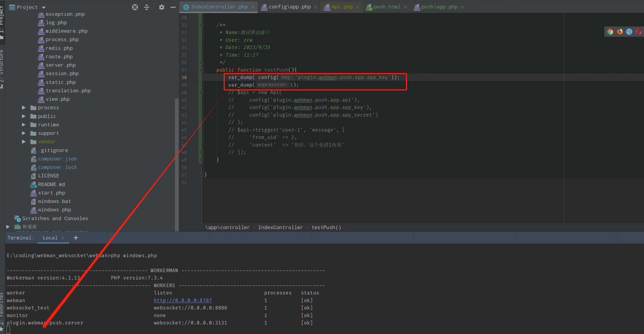The width and height of the screenshot is (644, 334).
Task: Click the collapse all icon in Project panel
Action: pyautogui.click(x=147, y=7)
